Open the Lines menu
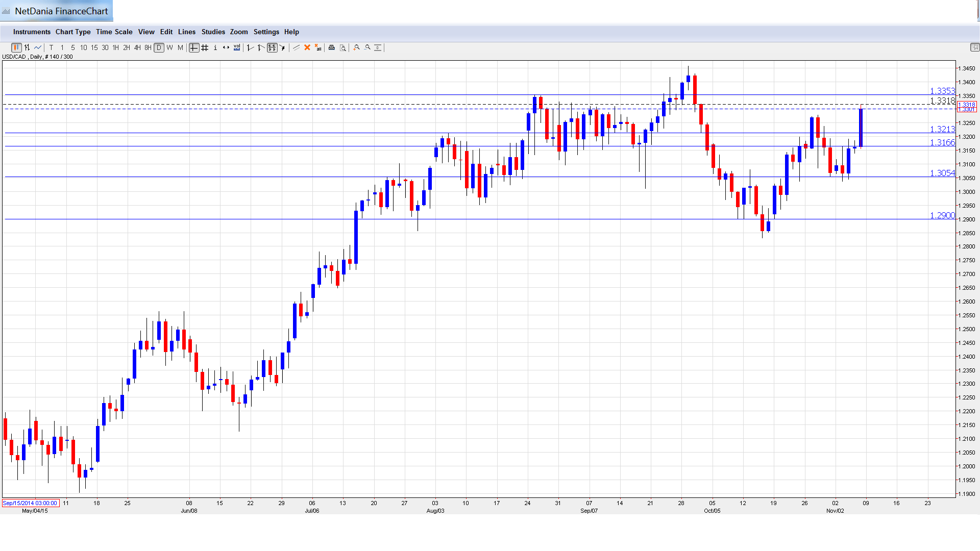 click(187, 32)
